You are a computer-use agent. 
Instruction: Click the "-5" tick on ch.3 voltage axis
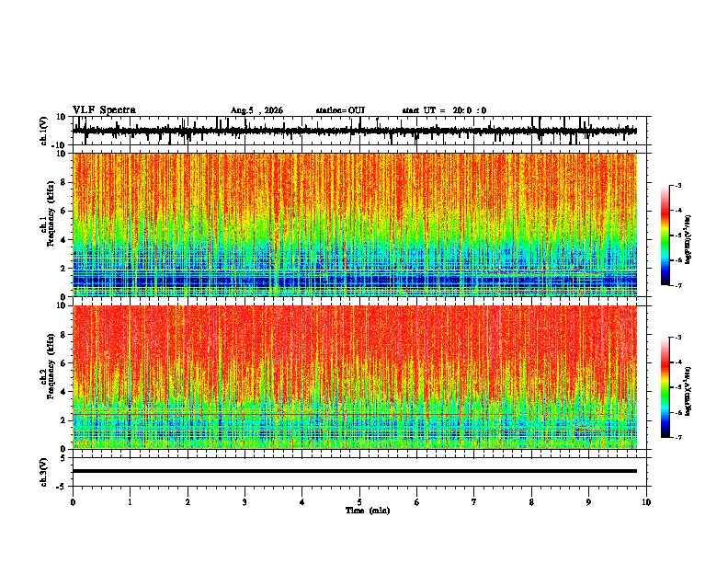[62, 487]
